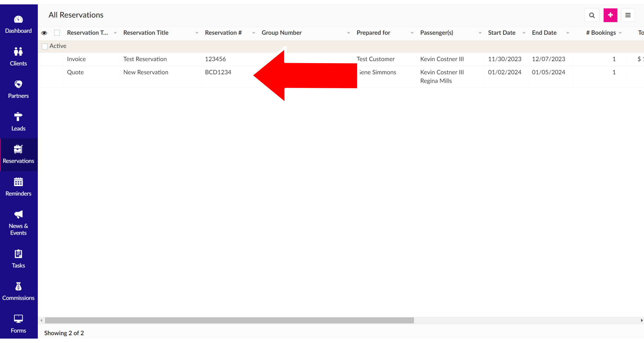Image resolution: width=644 pixels, height=343 pixels.
Task: Open Reminders calendar icon
Action: (x=18, y=182)
